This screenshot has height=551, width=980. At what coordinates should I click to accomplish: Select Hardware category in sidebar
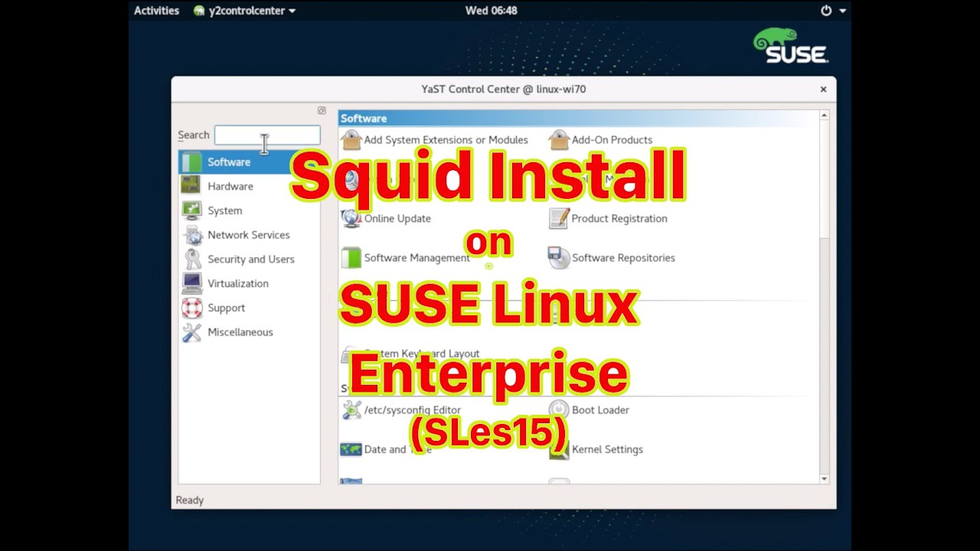pos(249,186)
